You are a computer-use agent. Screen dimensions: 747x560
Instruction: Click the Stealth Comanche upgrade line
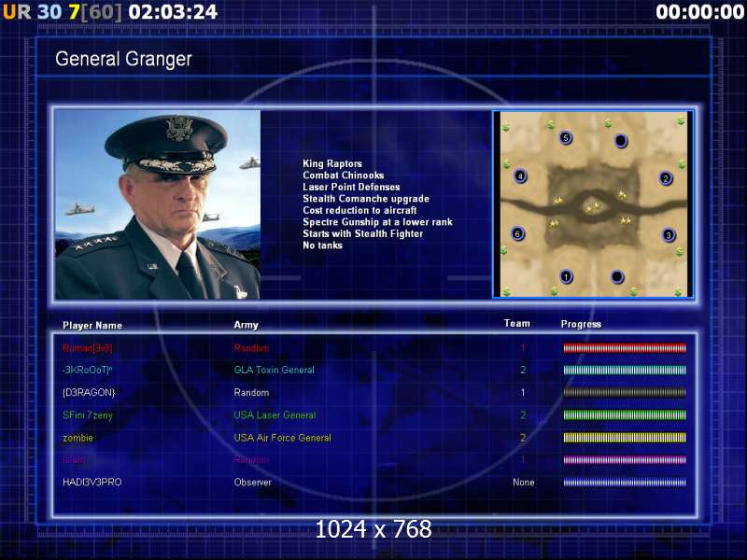(x=366, y=199)
